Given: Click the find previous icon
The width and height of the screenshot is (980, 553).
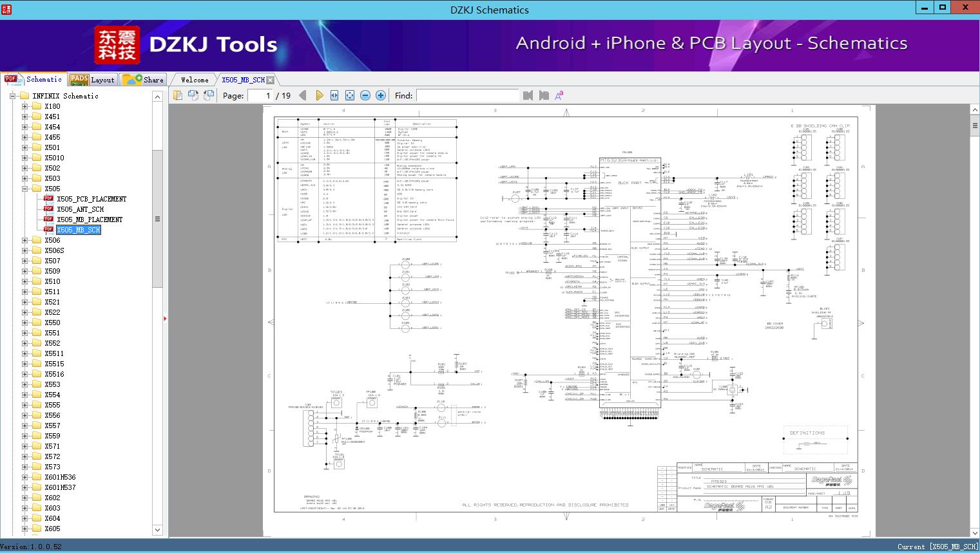Looking at the screenshot, I should pyautogui.click(x=528, y=95).
